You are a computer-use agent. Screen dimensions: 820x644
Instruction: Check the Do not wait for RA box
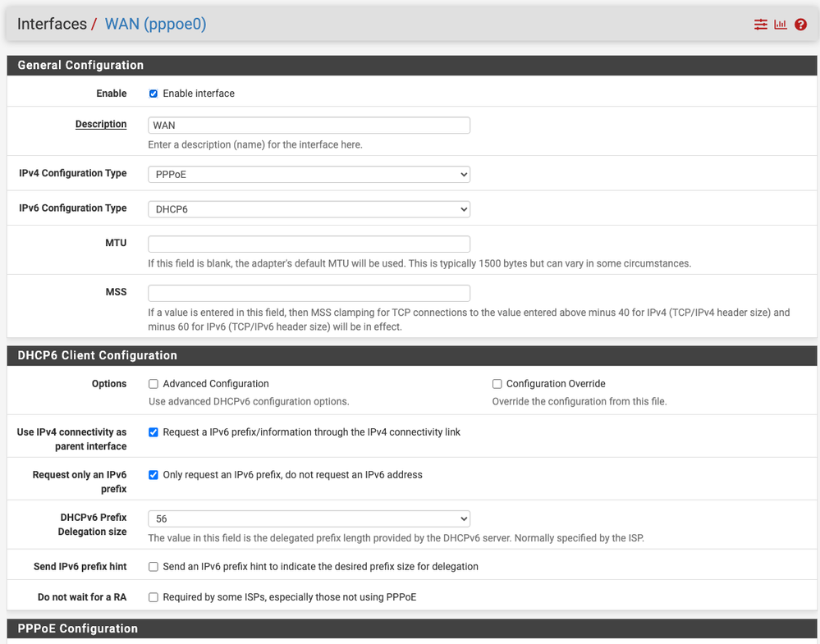[x=153, y=597]
